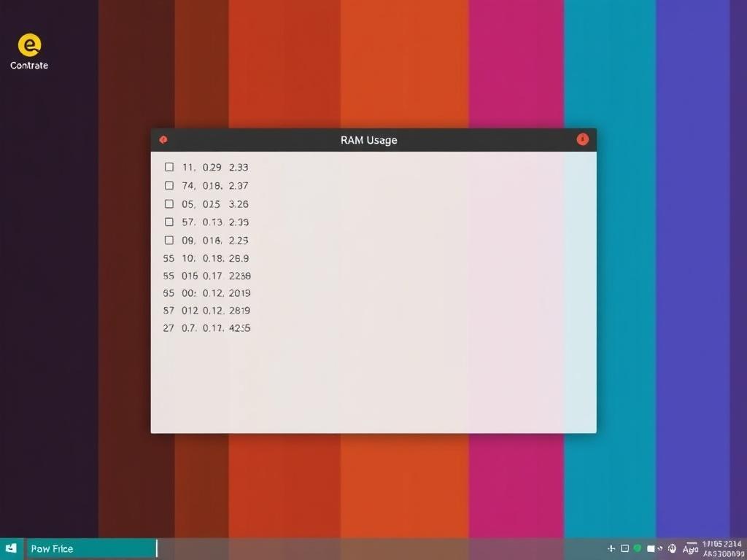Enable the checkbox for row 05, 025, 3.26
747x560 pixels.
point(169,204)
